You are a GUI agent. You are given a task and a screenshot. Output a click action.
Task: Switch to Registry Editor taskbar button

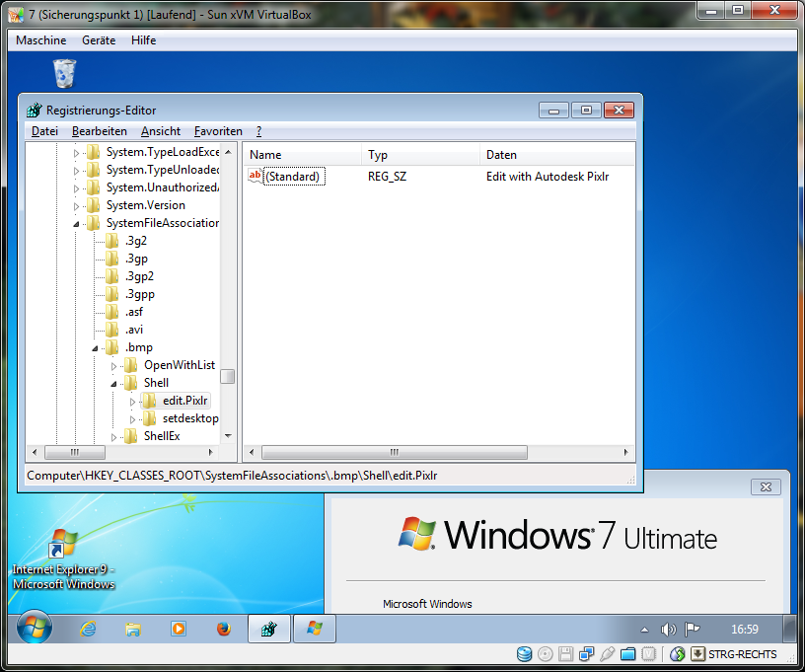click(x=269, y=629)
